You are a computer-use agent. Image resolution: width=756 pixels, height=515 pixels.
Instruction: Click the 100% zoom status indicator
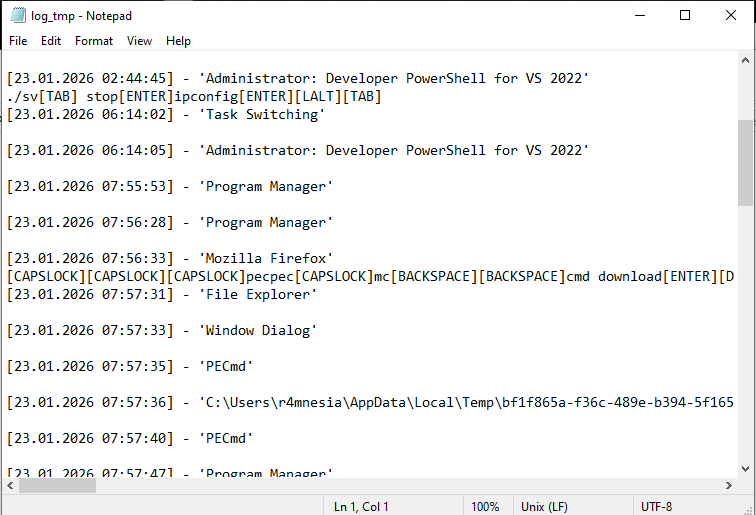(x=485, y=507)
